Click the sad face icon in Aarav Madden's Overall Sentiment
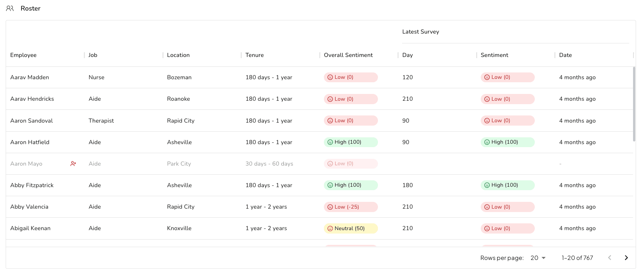This screenshot has width=644, height=269. 330,77
